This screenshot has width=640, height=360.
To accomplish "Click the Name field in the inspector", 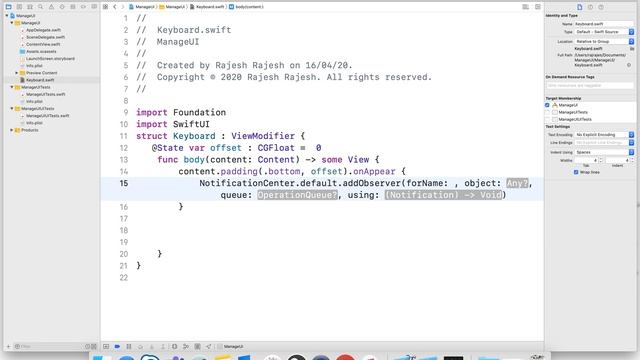I will point(604,24).
